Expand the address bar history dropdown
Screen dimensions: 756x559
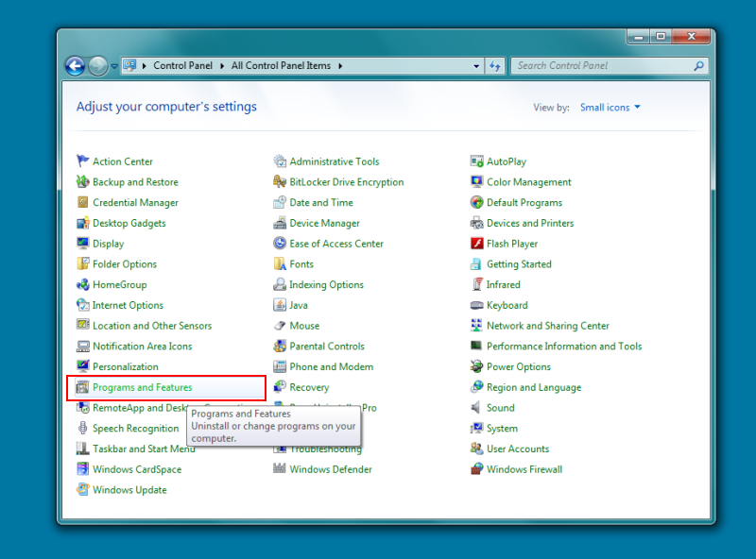[x=476, y=66]
